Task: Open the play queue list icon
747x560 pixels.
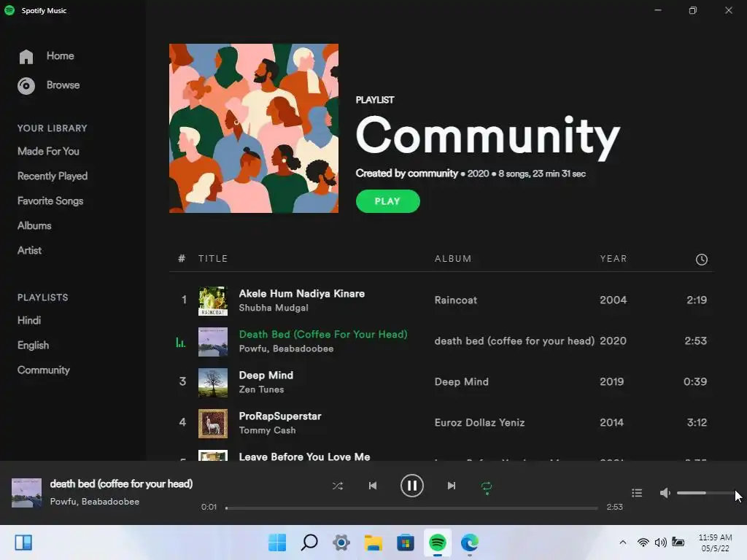Action: coord(637,493)
